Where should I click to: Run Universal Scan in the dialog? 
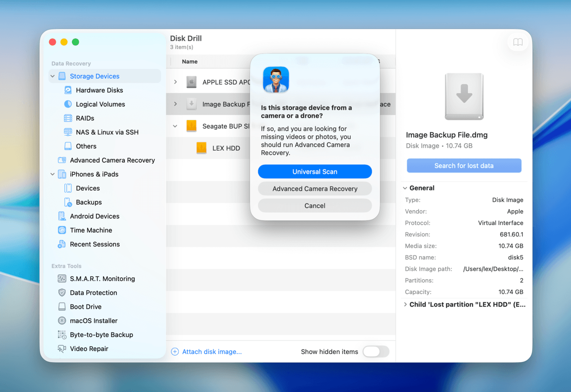pyautogui.click(x=314, y=171)
